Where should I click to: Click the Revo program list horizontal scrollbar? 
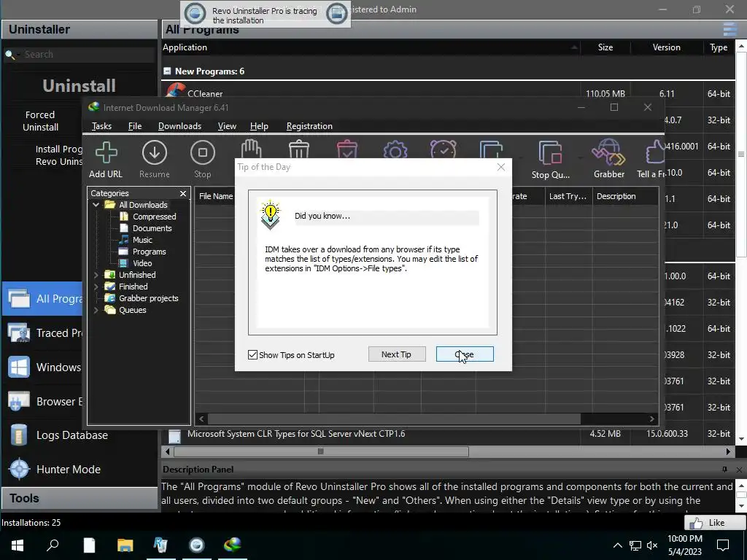pyautogui.click(x=321, y=451)
